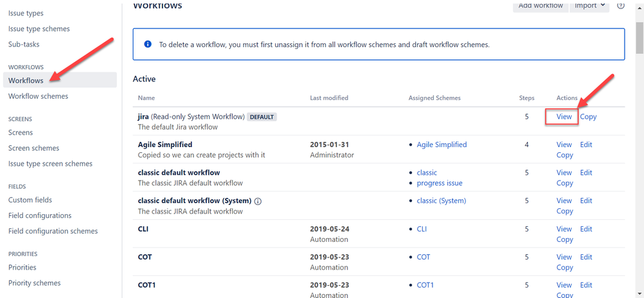This screenshot has height=298, width=644.
Task: Go to Custom fields in sidebar
Action: coord(30,200)
